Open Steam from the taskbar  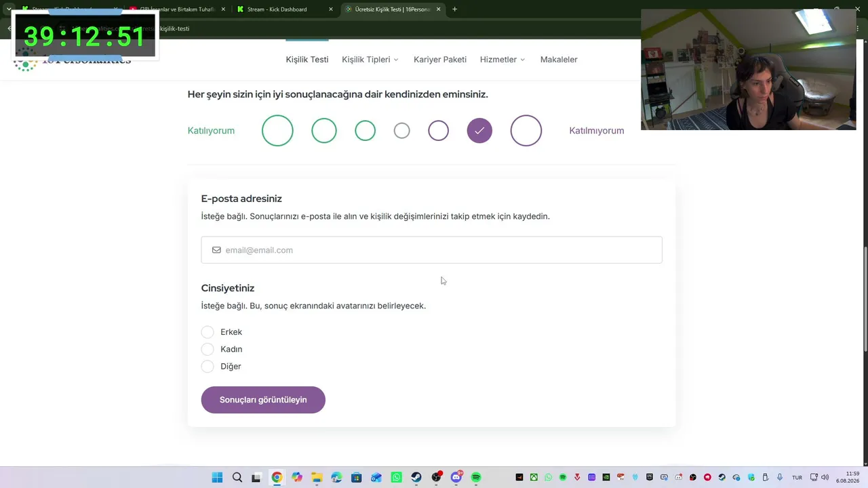pyautogui.click(x=416, y=477)
